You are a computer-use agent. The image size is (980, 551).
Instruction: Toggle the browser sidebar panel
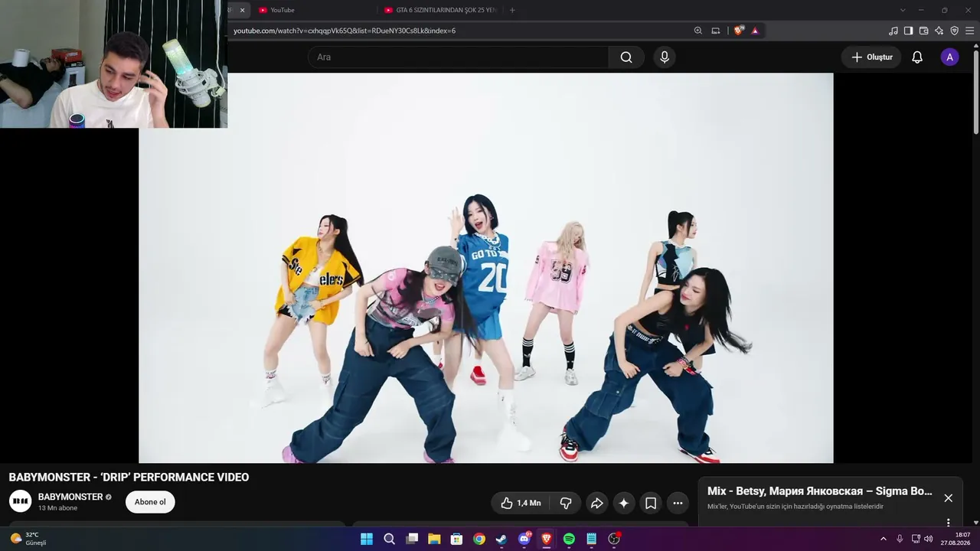click(909, 31)
